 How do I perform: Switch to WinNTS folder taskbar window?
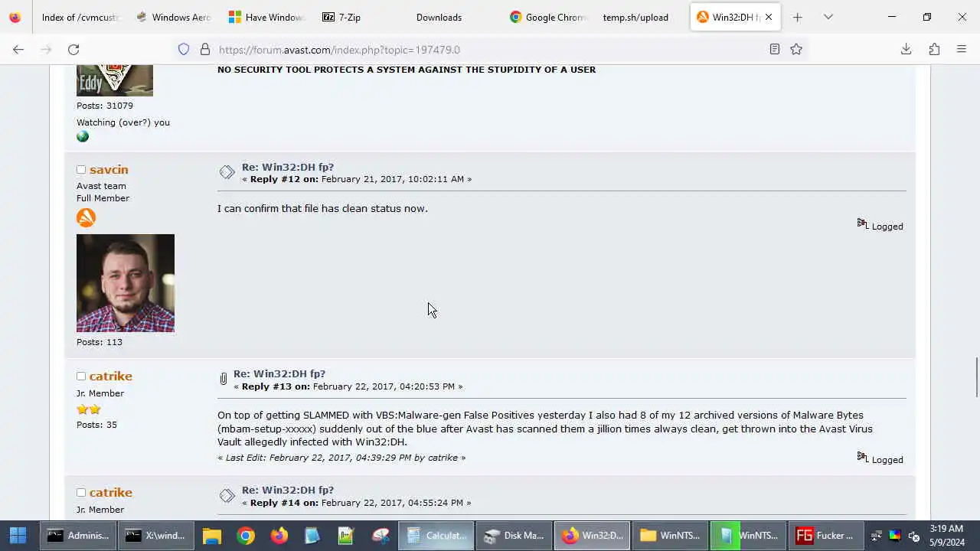coord(670,536)
